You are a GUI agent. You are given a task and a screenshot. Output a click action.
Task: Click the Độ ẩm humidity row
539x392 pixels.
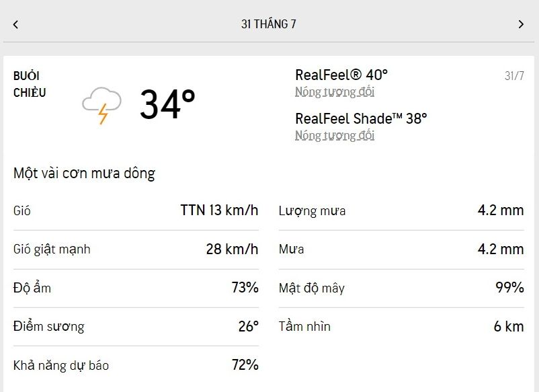pyautogui.click(x=136, y=288)
